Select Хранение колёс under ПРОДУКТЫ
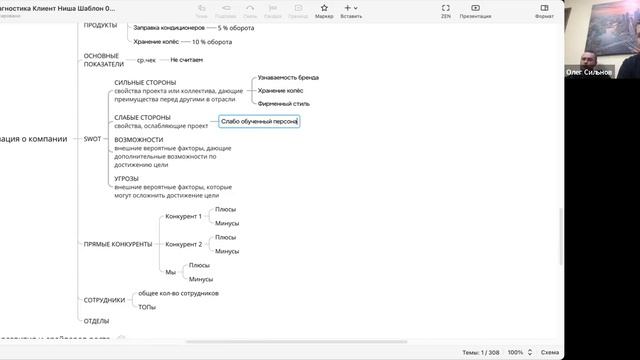This screenshot has width=640, height=360. tap(156, 42)
